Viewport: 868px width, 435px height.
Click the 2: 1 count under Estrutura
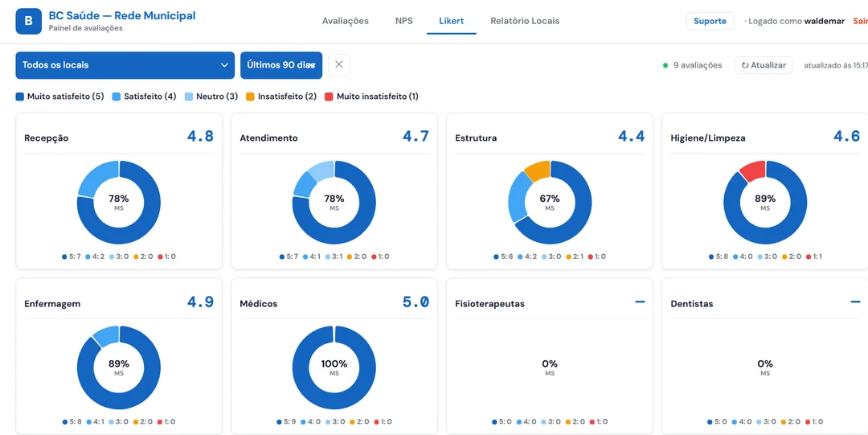pos(573,256)
